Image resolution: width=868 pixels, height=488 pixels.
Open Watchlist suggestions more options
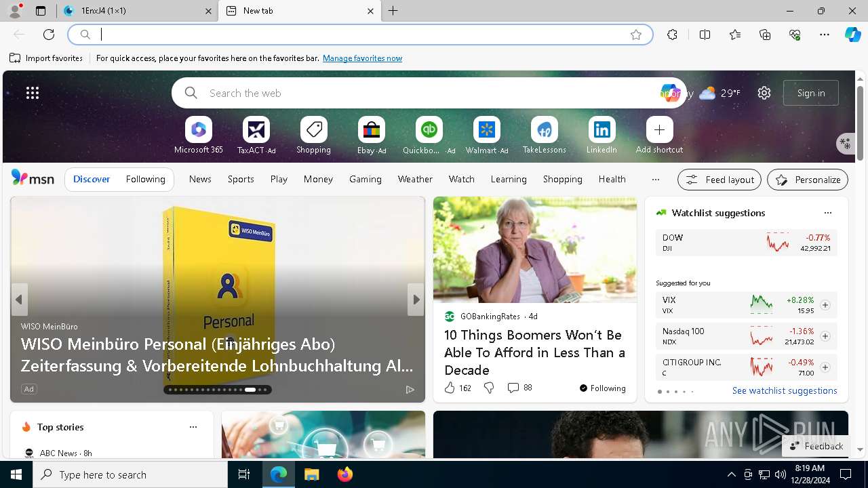[827, 213]
